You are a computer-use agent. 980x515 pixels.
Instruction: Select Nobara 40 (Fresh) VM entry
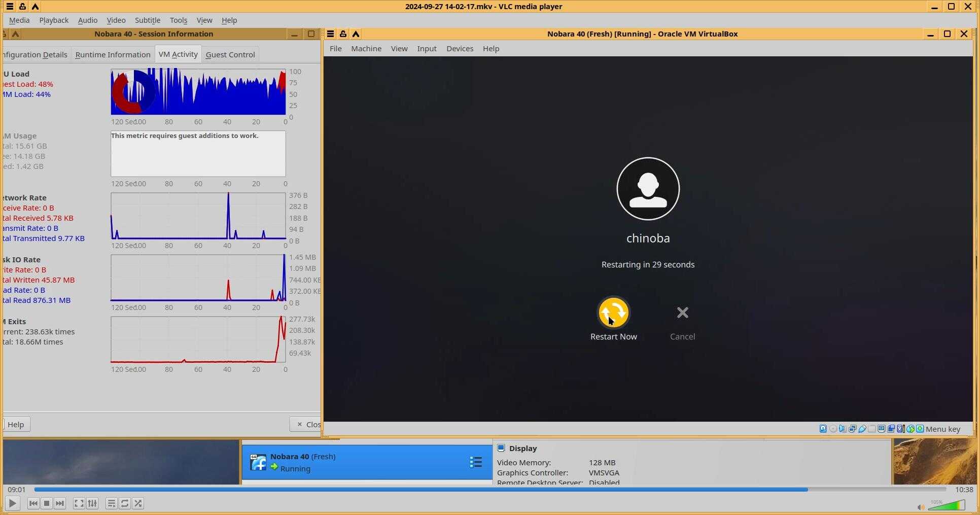(367, 462)
